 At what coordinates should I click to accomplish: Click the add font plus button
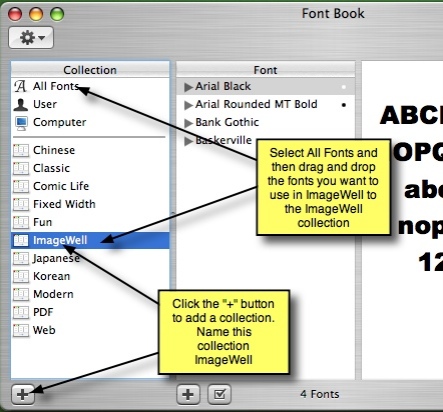pos(188,395)
